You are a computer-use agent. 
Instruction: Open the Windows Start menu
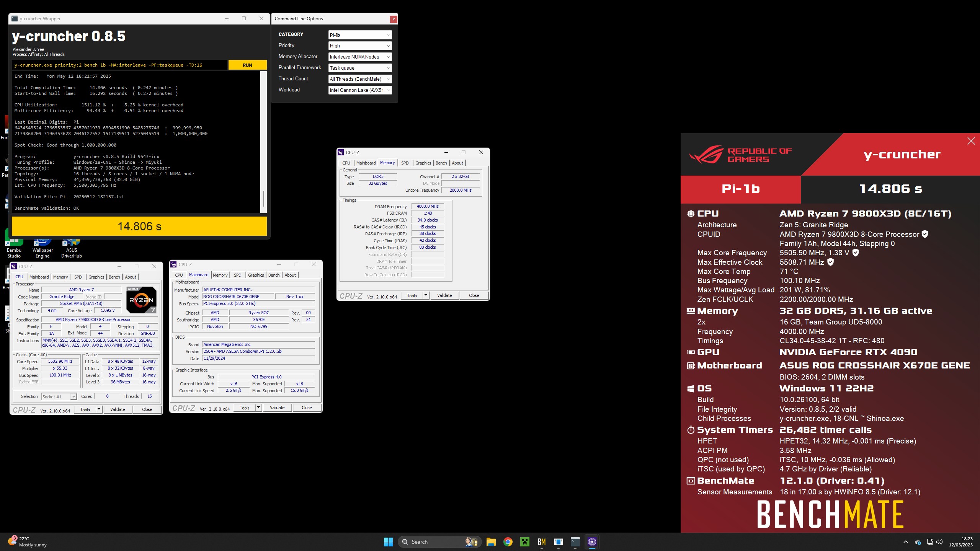click(x=388, y=542)
